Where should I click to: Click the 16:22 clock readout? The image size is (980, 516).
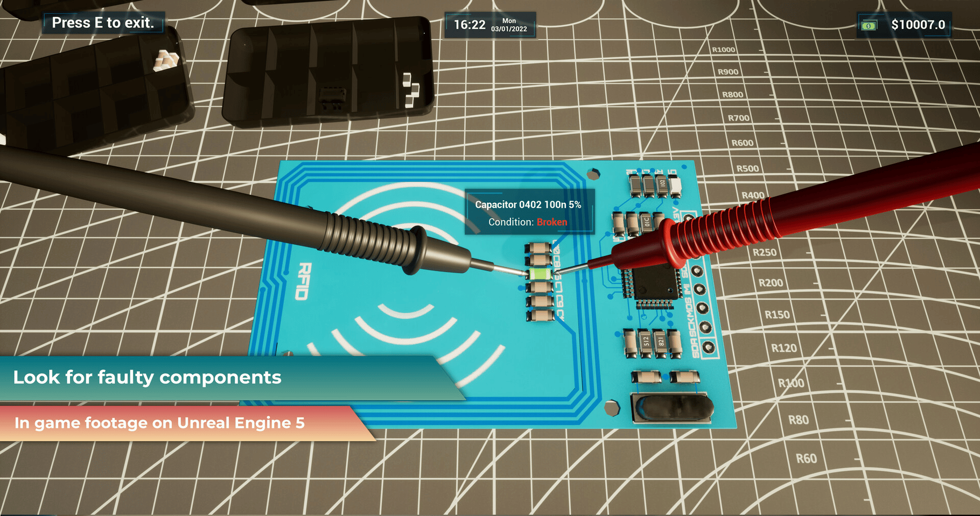470,25
